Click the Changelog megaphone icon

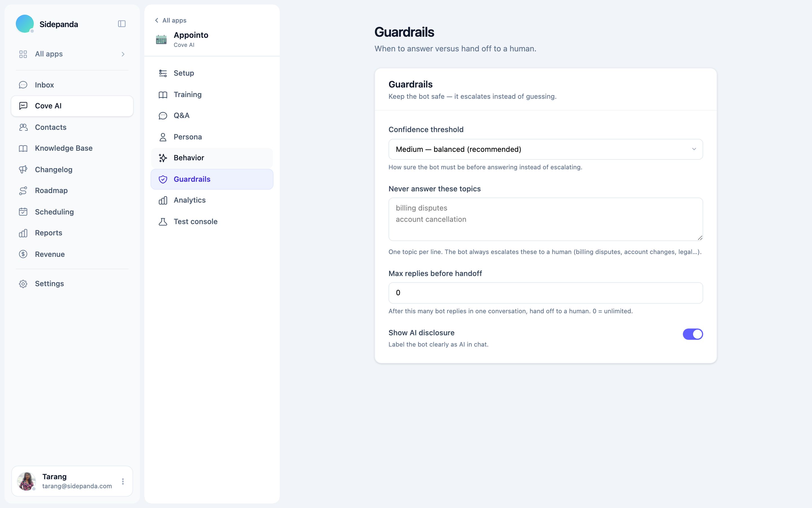[x=23, y=170]
